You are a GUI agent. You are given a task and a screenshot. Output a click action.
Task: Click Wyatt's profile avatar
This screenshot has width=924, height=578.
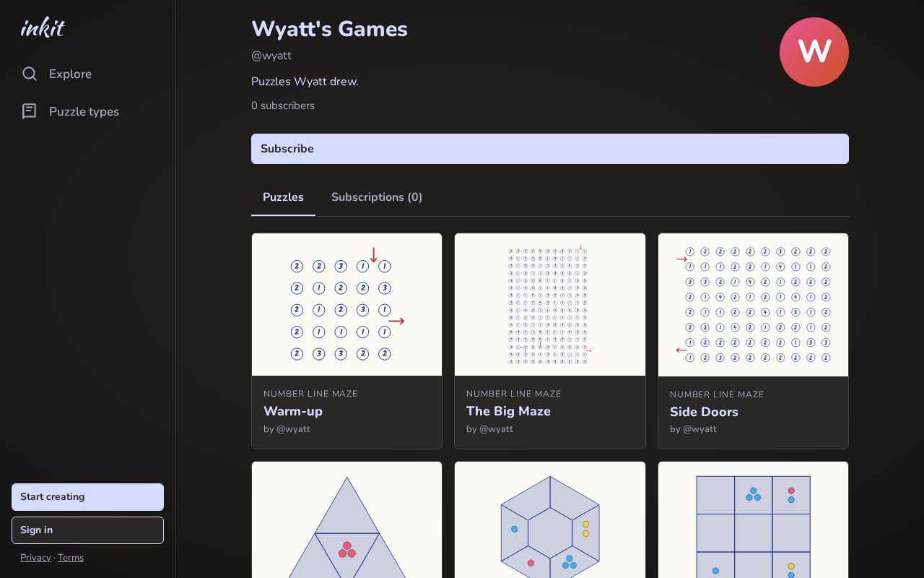814,52
